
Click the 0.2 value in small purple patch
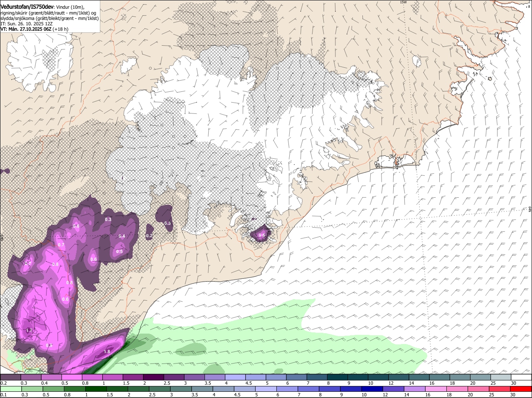tap(149, 236)
